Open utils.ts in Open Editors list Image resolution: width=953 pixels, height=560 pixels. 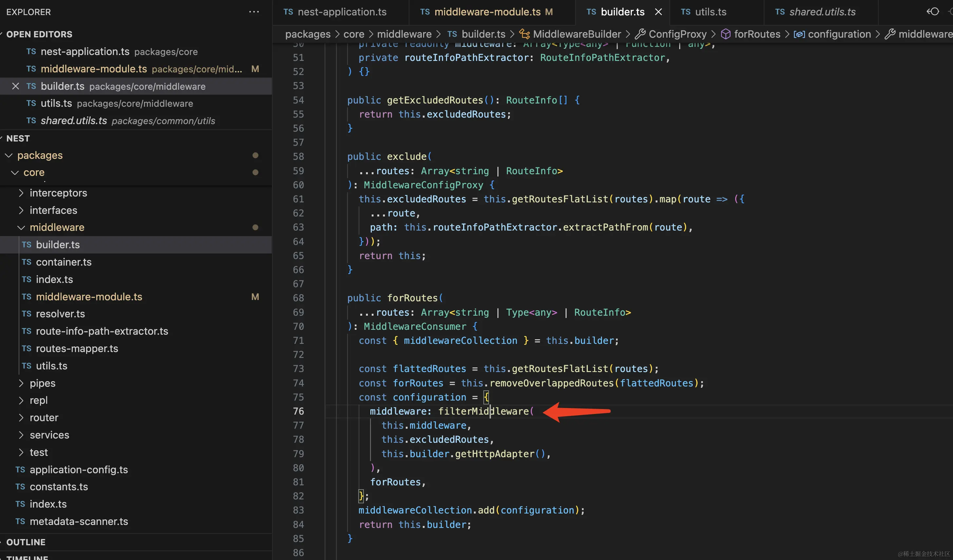136,103
